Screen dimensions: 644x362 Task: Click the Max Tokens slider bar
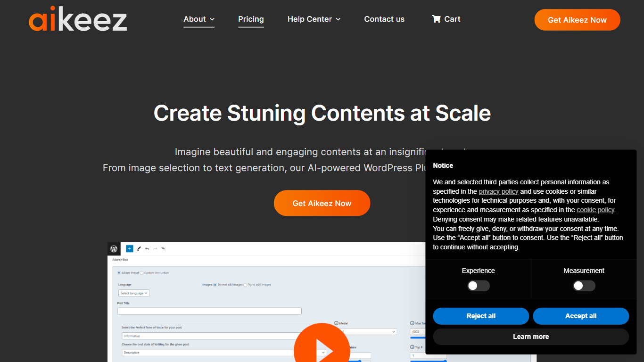point(418,337)
